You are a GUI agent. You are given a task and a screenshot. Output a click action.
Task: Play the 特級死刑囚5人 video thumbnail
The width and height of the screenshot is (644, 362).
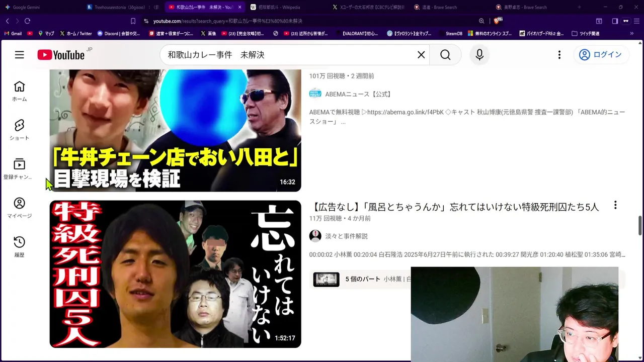click(x=175, y=274)
